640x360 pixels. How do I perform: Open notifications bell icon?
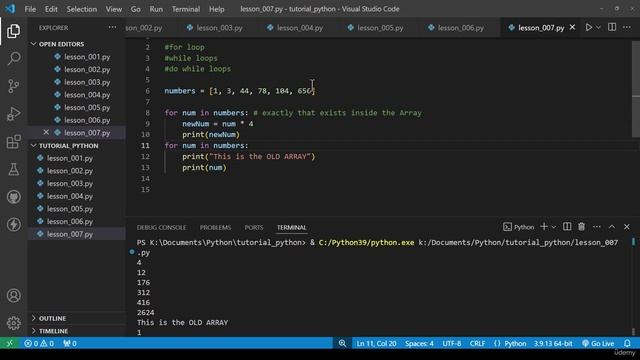[x=627, y=343]
